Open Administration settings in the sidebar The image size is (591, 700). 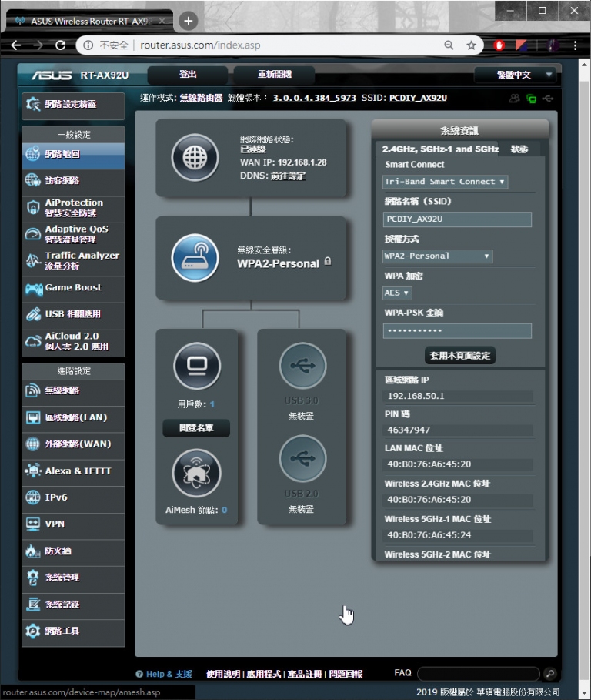73,578
